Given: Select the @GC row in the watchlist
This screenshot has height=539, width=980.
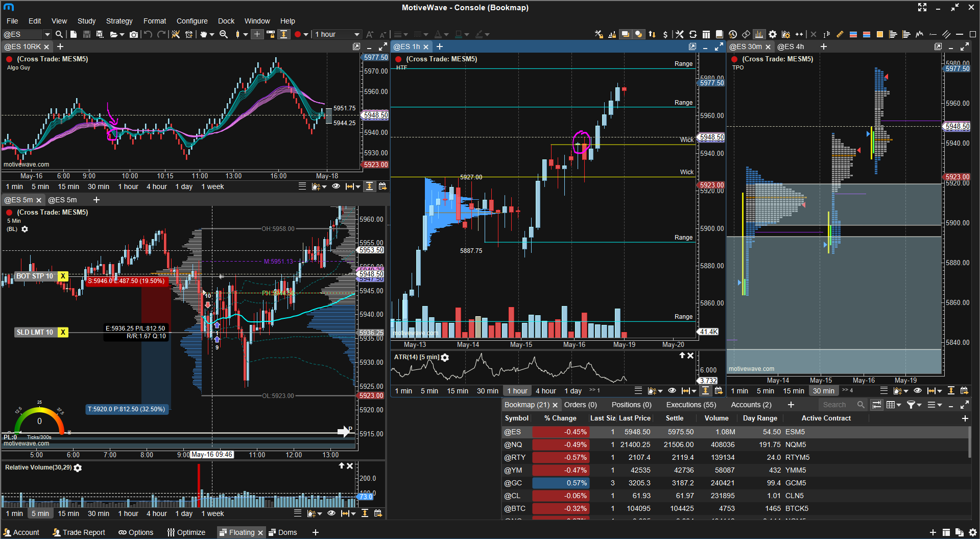Looking at the screenshot, I should point(735,483).
